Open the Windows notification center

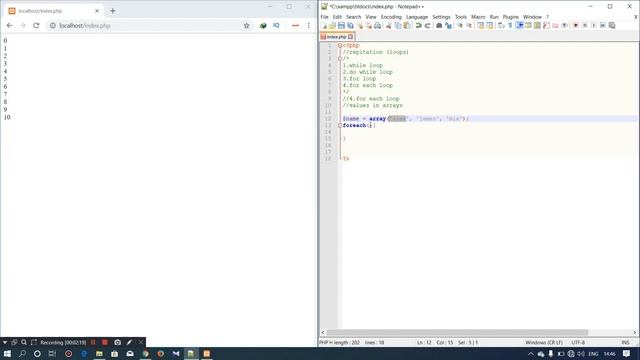(627, 354)
